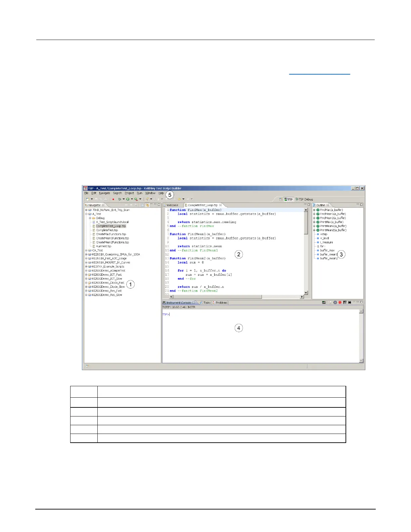This screenshot has height=532, width=411.
Task: Open the Welcome editor tab
Action: pos(172,205)
